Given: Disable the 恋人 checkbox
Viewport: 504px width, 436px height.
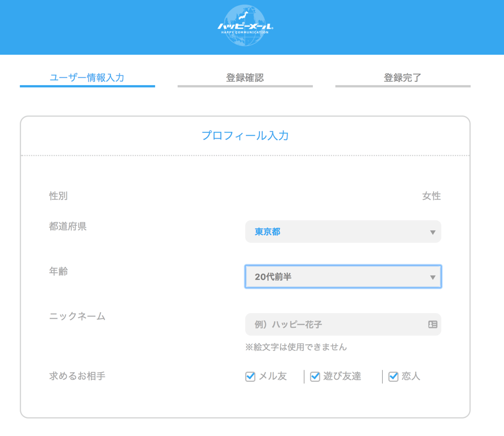Looking at the screenshot, I should pyautogui.click(x=394, y=377).
